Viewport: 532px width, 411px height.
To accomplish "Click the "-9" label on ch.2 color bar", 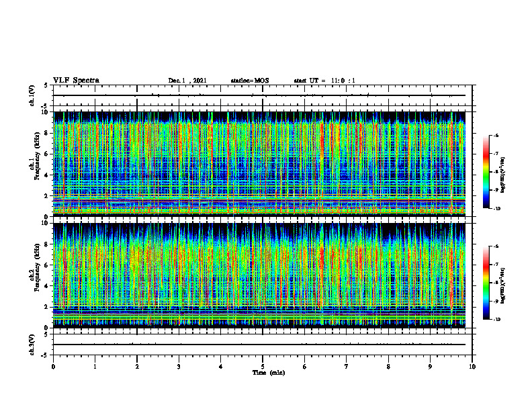I will tap(496, 301).
